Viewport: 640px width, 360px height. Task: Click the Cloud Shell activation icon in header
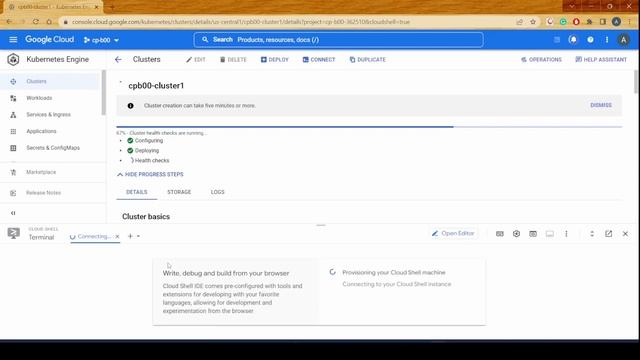557,40
